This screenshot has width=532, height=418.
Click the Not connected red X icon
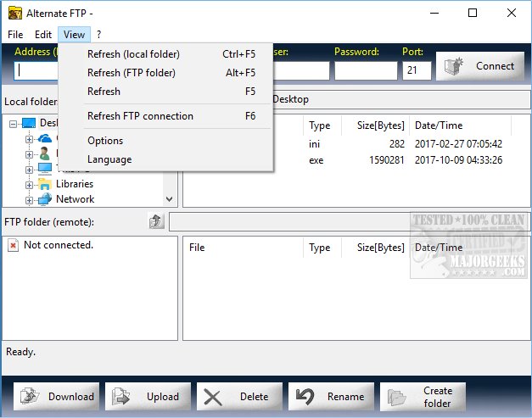click(13, 245)
